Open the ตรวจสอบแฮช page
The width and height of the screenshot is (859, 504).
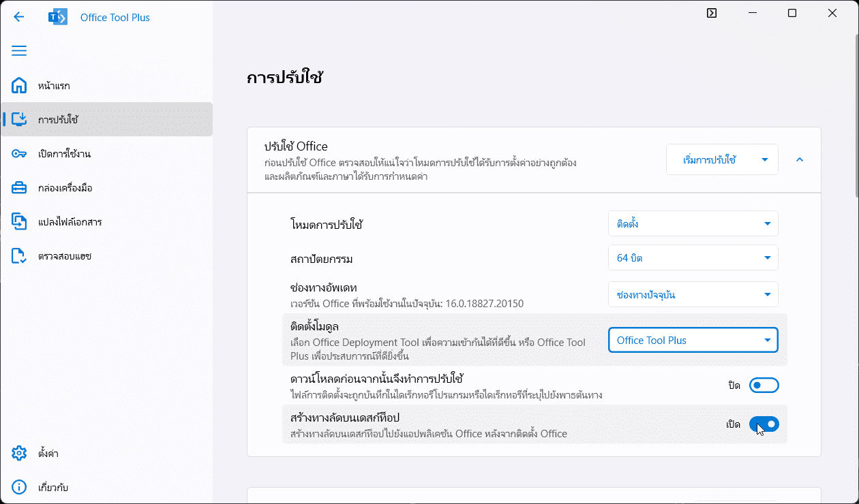click(x=106, y=256)
